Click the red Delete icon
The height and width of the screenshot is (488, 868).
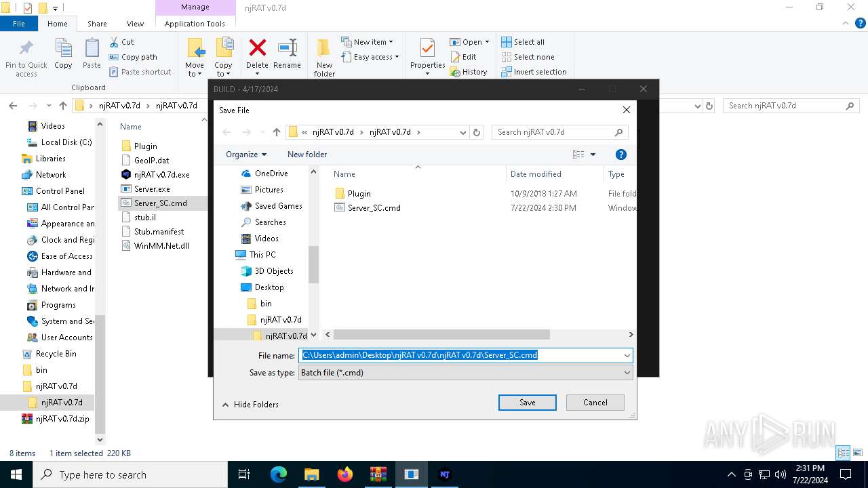pos(257,47)
